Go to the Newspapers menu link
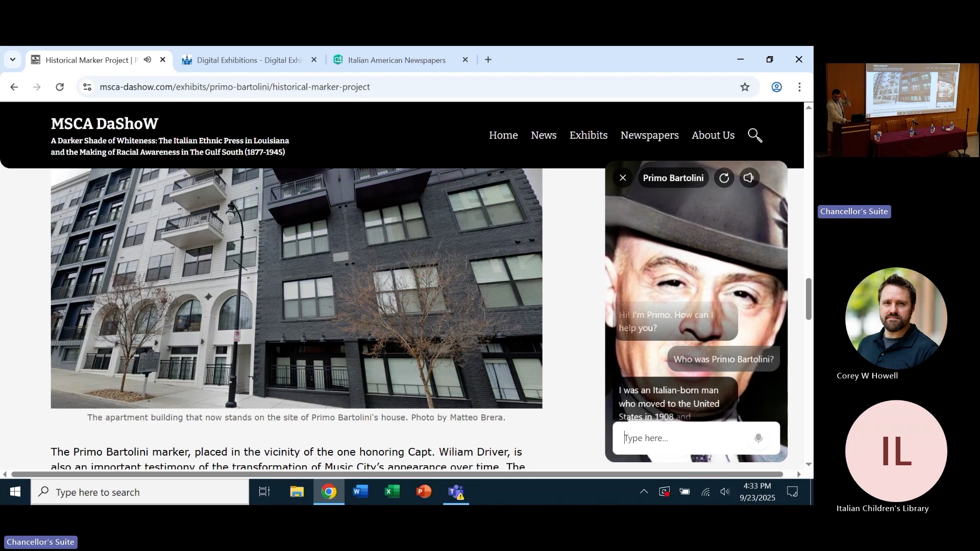Screen dimensions: 980x551 pos(649,135)
